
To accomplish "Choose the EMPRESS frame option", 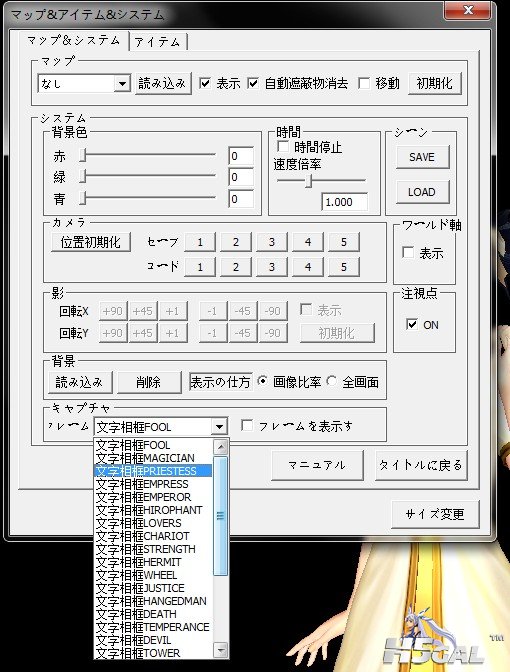I will (x=153, y=484).
